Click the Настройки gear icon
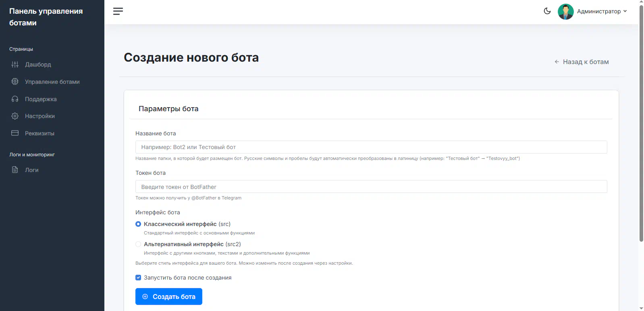Image resolution: width=644 pixels, height=311 pixels. pos(15,116)
